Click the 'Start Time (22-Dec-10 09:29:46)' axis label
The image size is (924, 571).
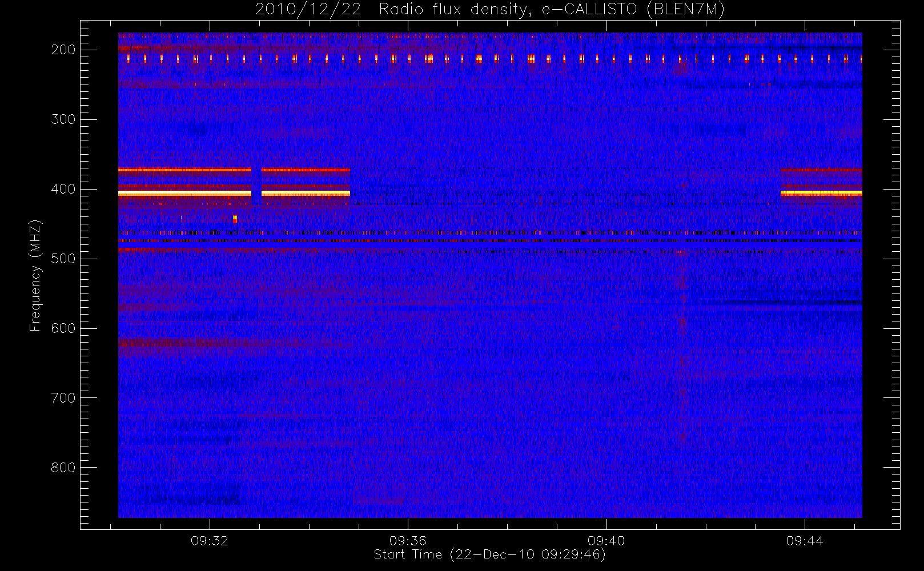[489, 554]
